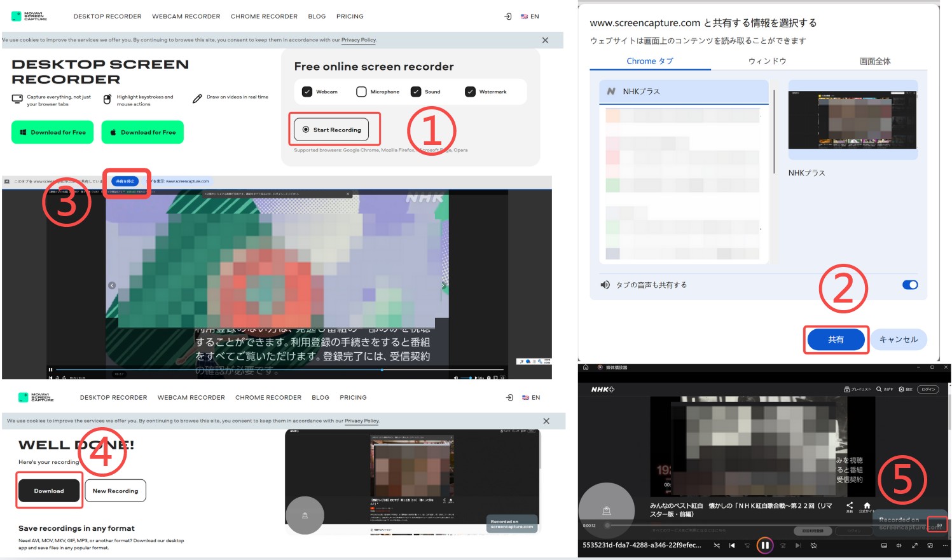Open Privacy Policy link on Well Done page
This screenshot has width=952, height=560.
362,421
